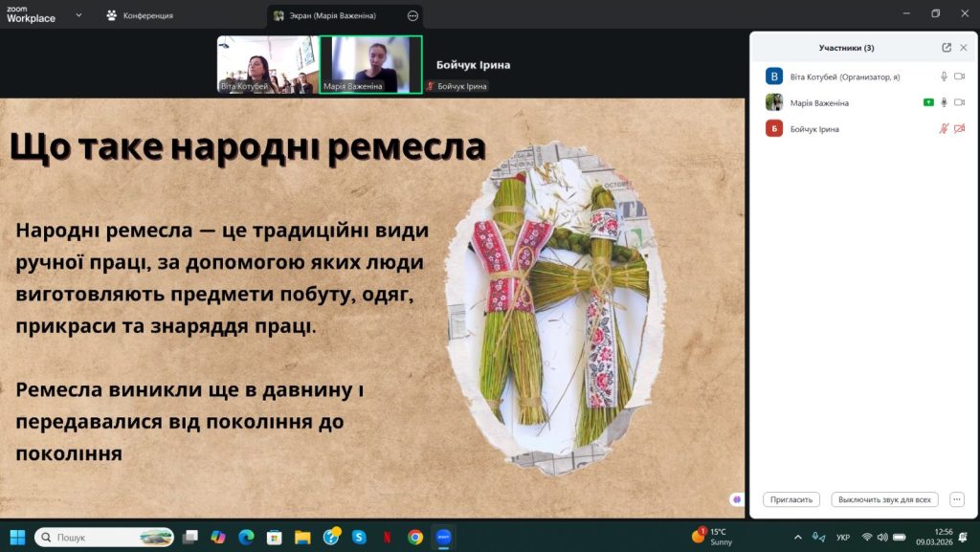Mute Віта Котубей's microphone in participant list

[944, 77]
